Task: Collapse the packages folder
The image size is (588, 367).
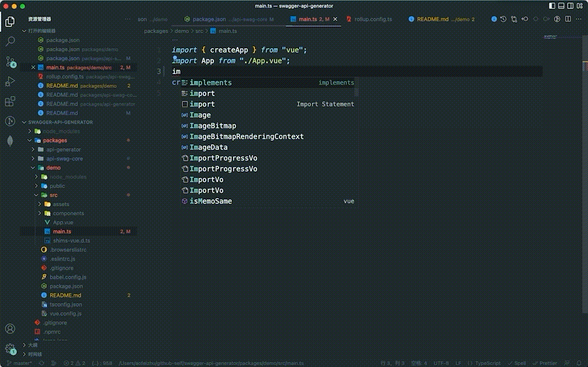Action: [30, 140]
